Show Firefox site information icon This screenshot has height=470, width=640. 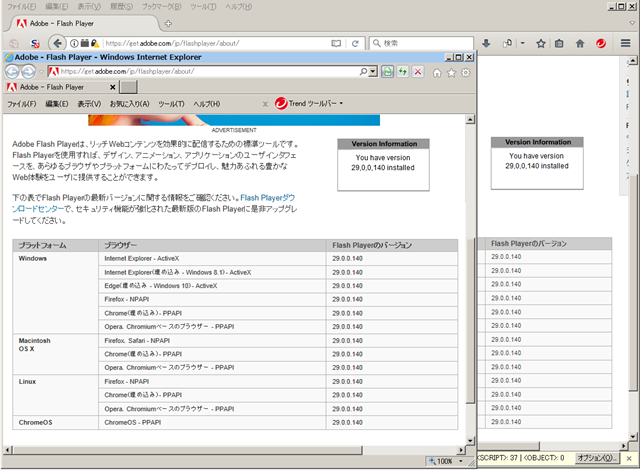(74, 43)
